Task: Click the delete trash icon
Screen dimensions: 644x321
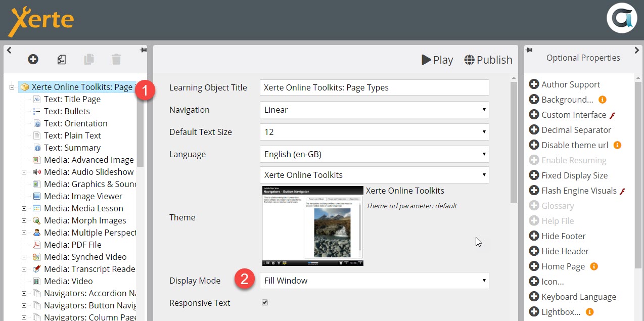Action: [116, 59]
